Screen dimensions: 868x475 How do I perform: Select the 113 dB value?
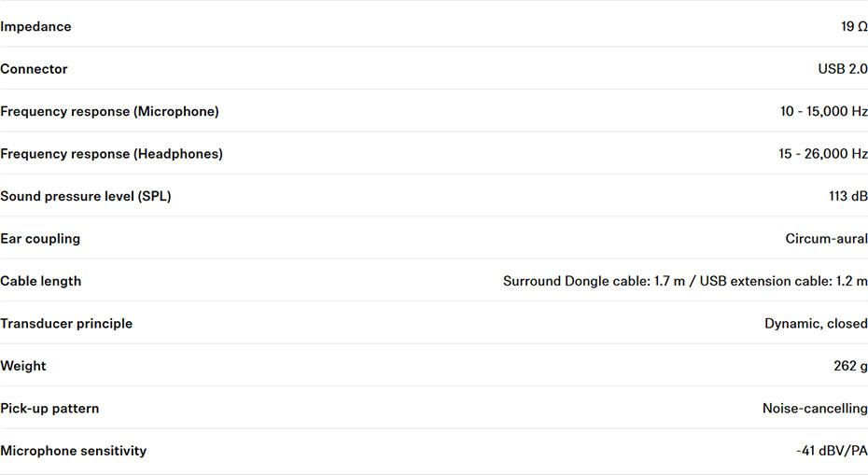(848, 197)
